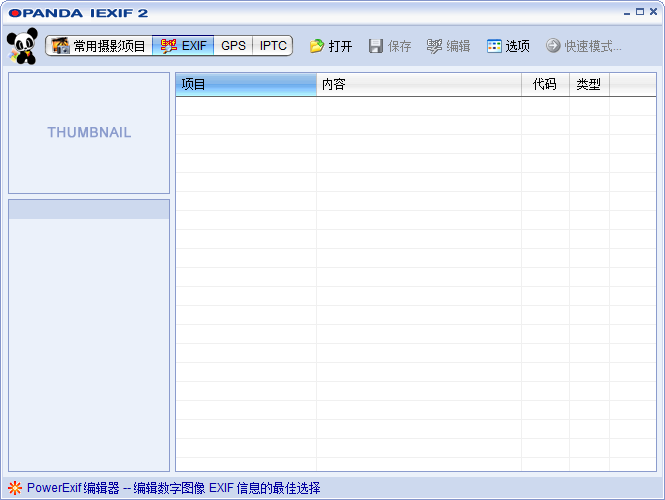The height and width of the screenshot is (500, 665).
Task: Click the 快速模式 (Quick mode) arrow icon
Action: (x=553, y=46)
